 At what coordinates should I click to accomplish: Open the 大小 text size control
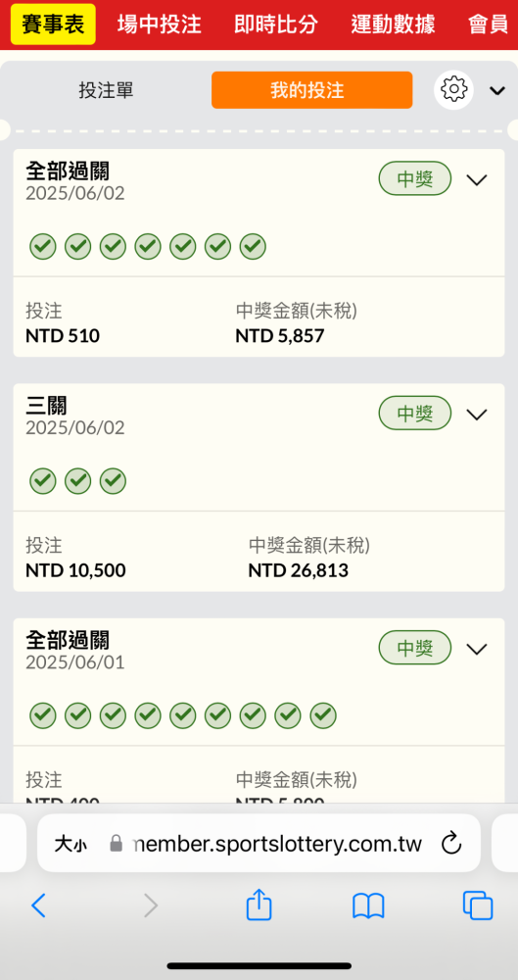tap(71, 845)
